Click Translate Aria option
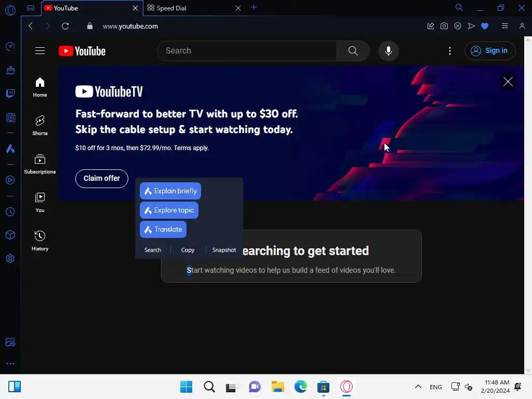532x399 pixels. click(x=163, y=229)
